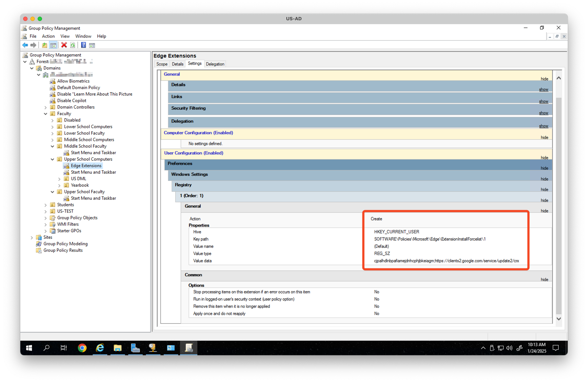Select the Yearbook OU in the tree
Viewport: 588px width, 382px height.
(80, 185)
